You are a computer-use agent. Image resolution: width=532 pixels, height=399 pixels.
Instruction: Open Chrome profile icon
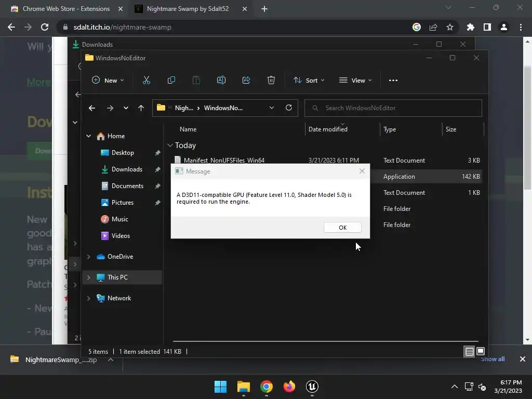[x=504, y=27]
